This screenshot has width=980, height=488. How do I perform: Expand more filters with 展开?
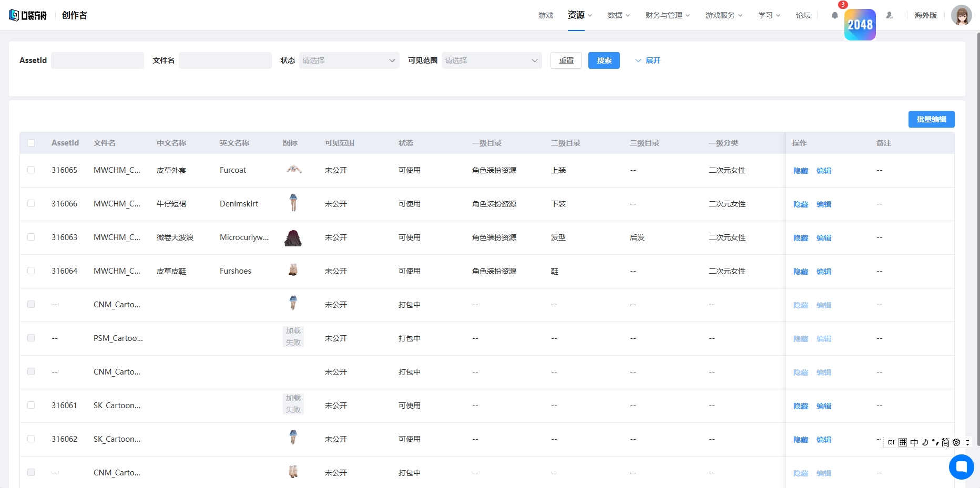[x=648, y=60]
